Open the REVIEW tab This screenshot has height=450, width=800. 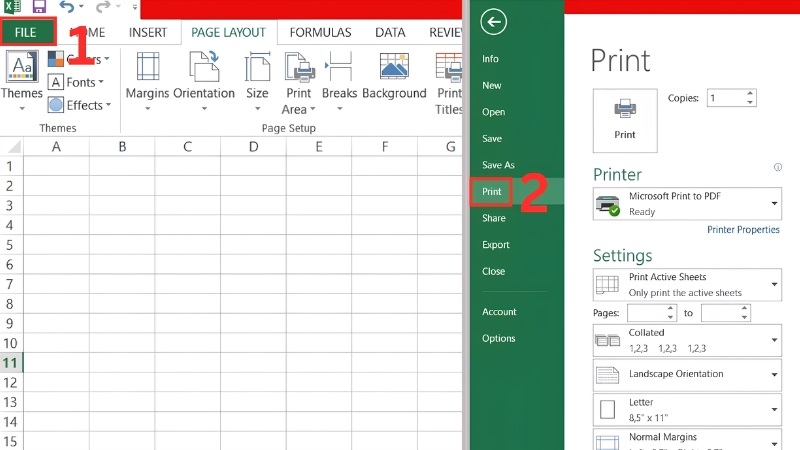[445, 33]
